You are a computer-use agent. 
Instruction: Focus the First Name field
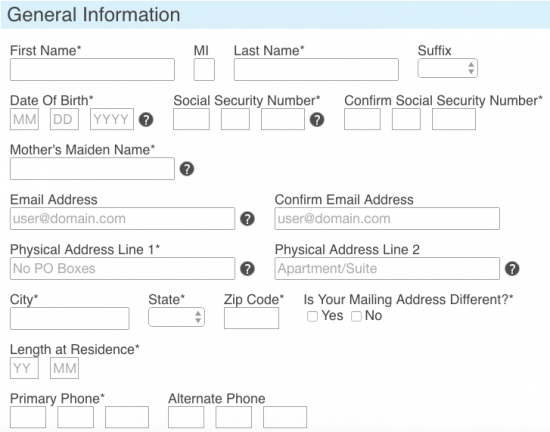[92, 69]
